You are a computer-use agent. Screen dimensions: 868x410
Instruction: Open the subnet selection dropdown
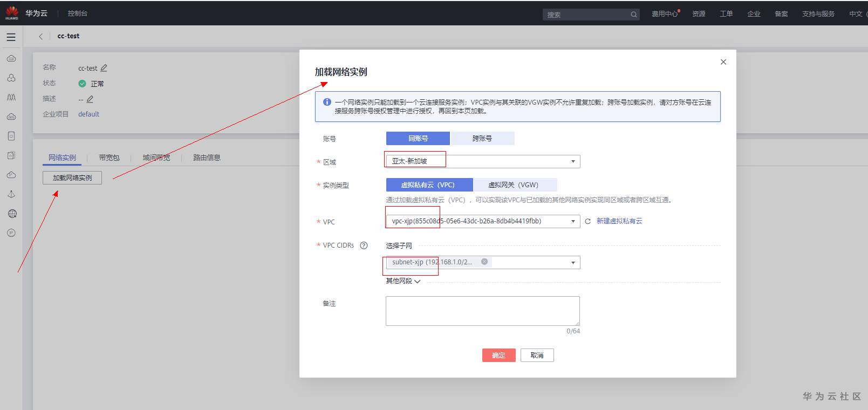tap(483, 262)
